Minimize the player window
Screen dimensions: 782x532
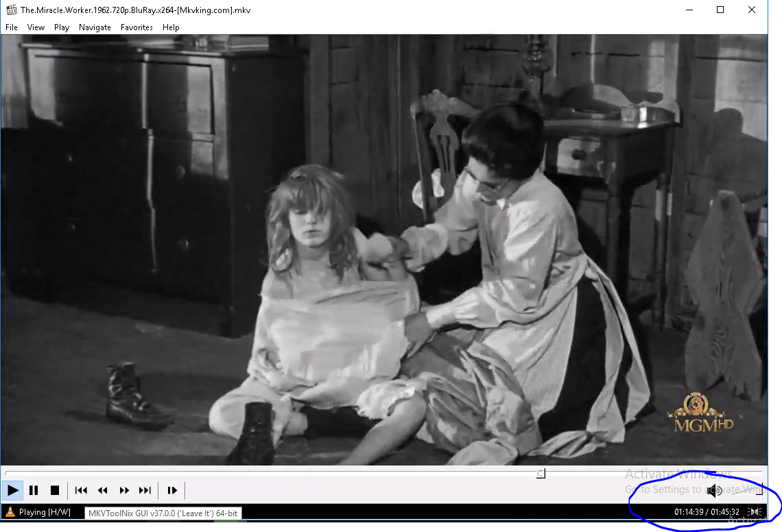[x=689, y=10]
